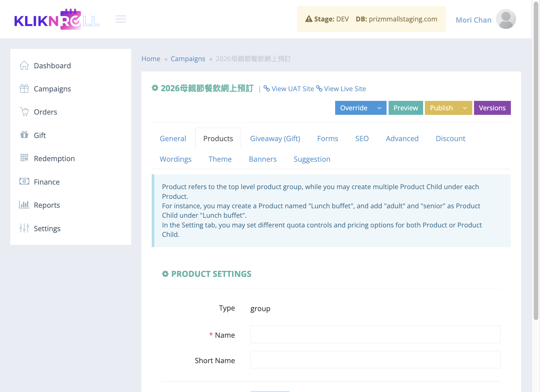
Task: Click the Orders shopping cart icon
Action: pyautogui.click(x=24, y=112)
